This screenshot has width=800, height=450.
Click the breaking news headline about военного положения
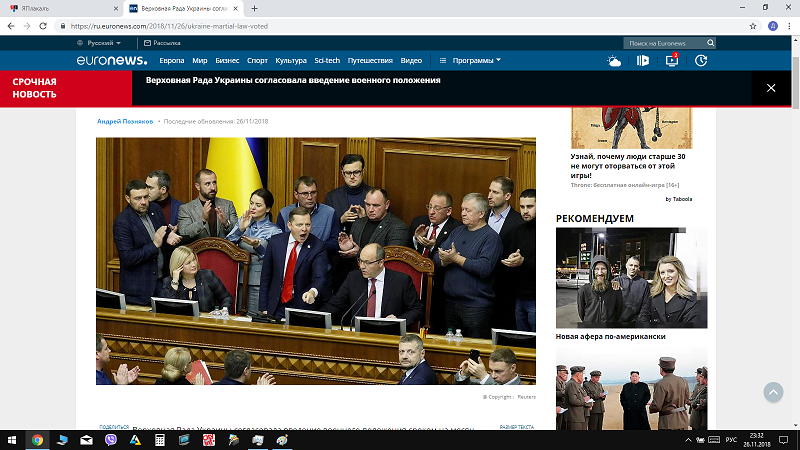tap(293, 80)
